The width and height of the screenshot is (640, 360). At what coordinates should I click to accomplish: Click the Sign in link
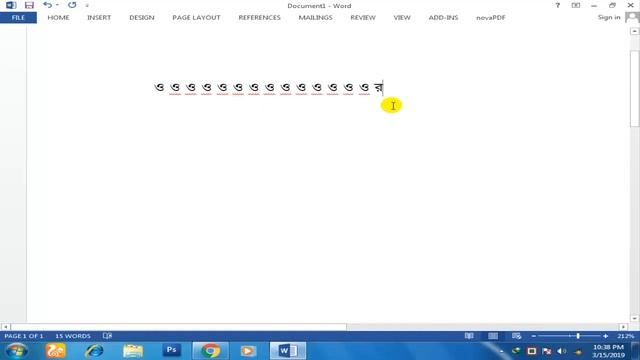coord(609,17)
